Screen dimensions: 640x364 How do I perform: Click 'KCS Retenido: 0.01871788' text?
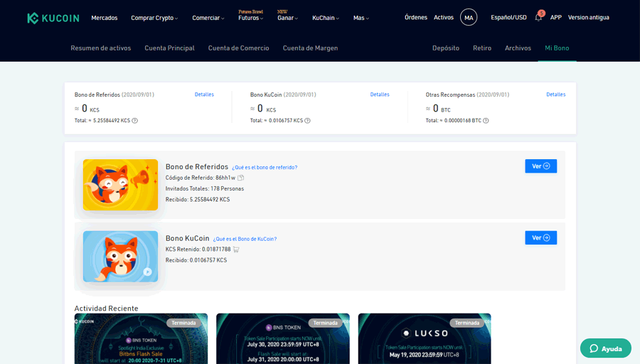click(198, 250)
